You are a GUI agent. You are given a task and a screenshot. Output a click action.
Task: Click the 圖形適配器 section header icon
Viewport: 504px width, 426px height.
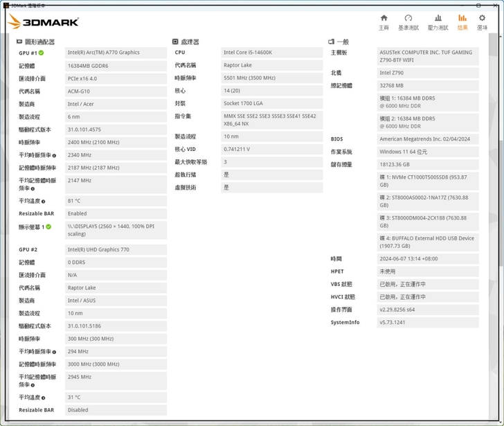point(19,42)
